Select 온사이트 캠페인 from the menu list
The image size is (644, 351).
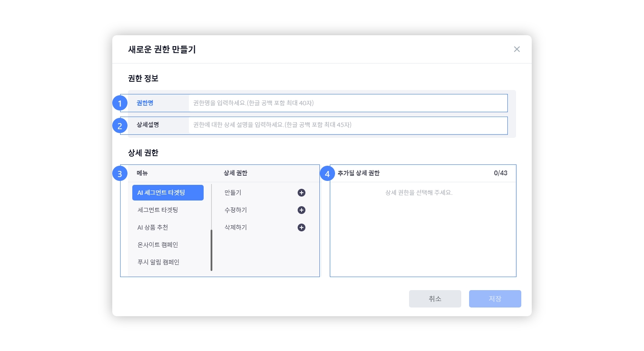(x=158, y=245)
